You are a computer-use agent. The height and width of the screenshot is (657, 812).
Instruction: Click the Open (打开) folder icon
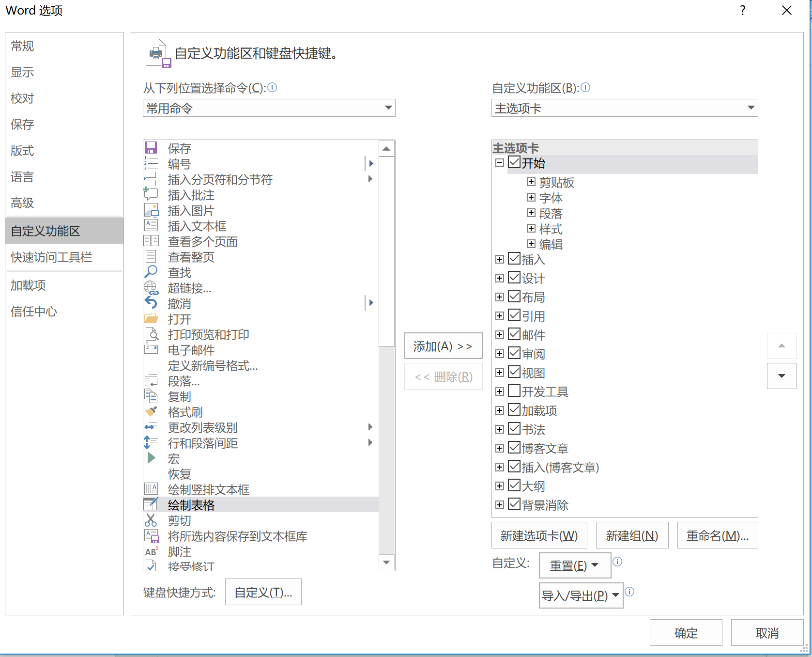pos(151,318)
